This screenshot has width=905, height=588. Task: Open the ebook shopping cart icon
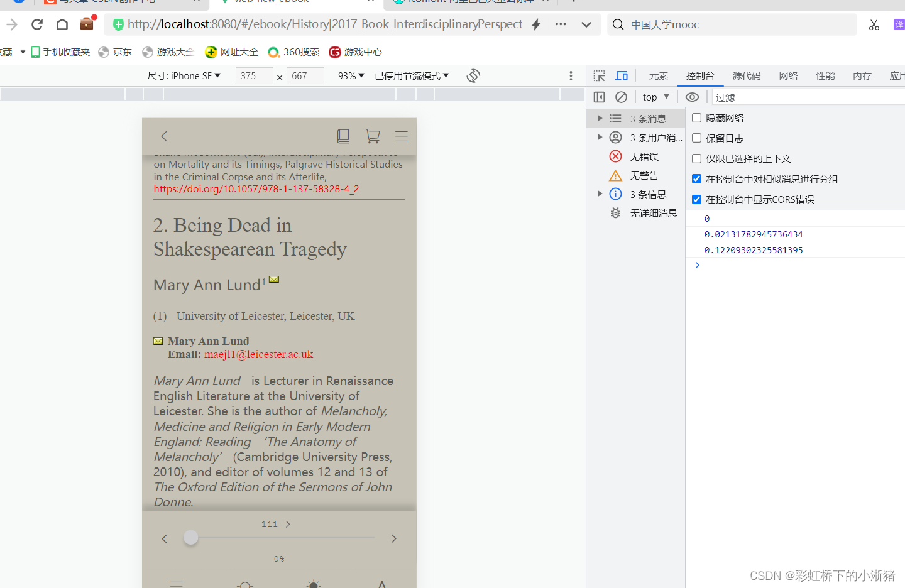(373, 136)
